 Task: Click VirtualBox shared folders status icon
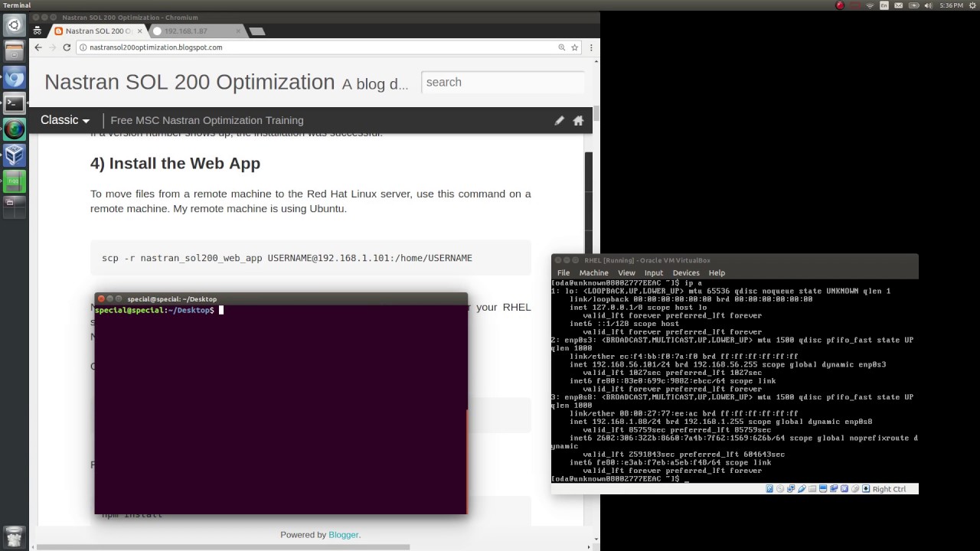pyautogui.click(x=812, y=489)
